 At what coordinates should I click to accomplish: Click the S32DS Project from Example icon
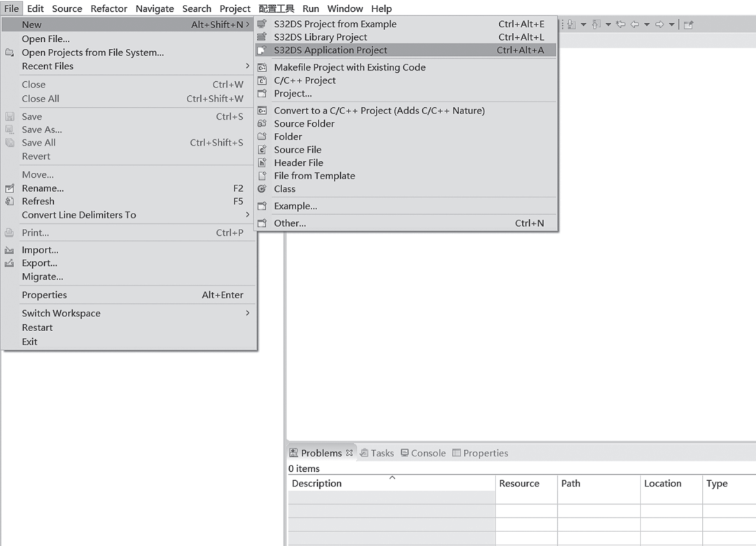click(x=262, y=24)
